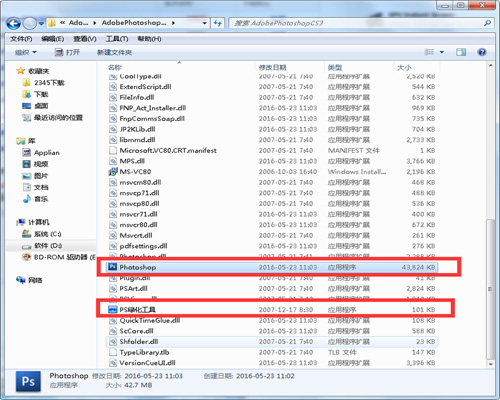Select the msvcm80.dll file icon
This screenshot has width=500, height=400.
(113, 182)
